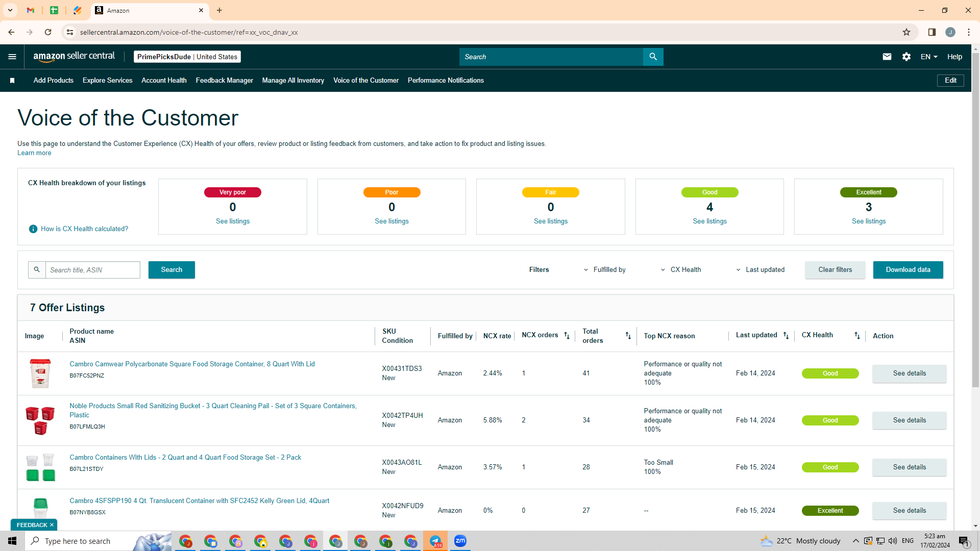980x551 pixels.
Task: Open Cambro Containers With Lids 2 Pack link
Action: [x=185, y=458]
